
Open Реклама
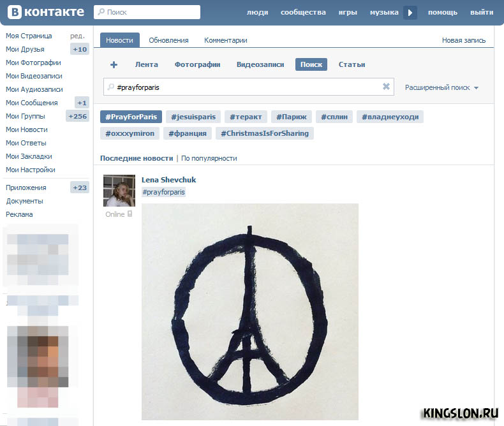pyautogui.click(x=19, y=214)
